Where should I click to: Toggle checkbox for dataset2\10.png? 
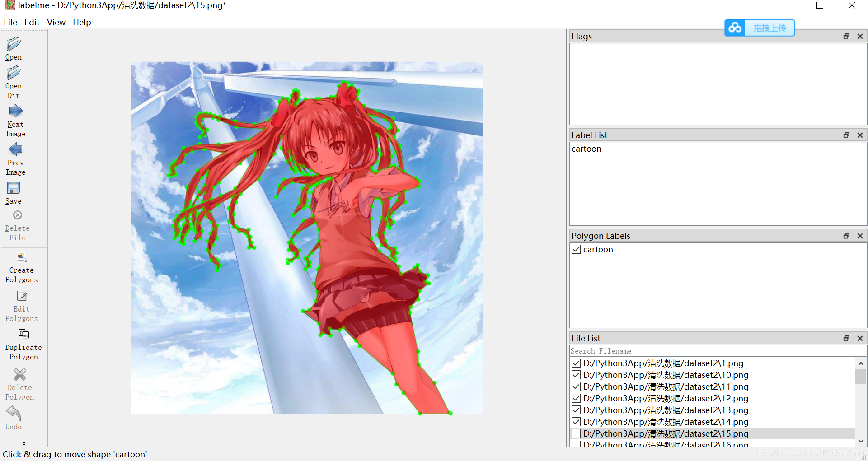(x=576, y=375)
